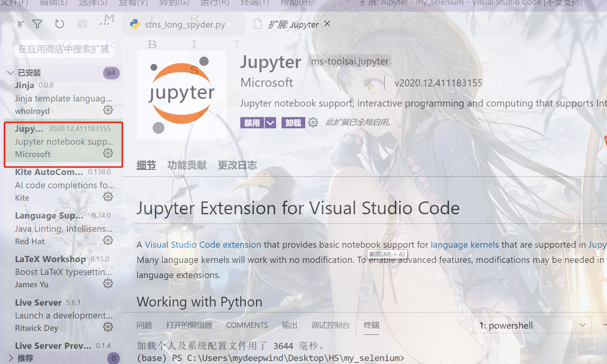
Task: Select the LaTeX Workshop extension item
Action: (x=63, y=272)
